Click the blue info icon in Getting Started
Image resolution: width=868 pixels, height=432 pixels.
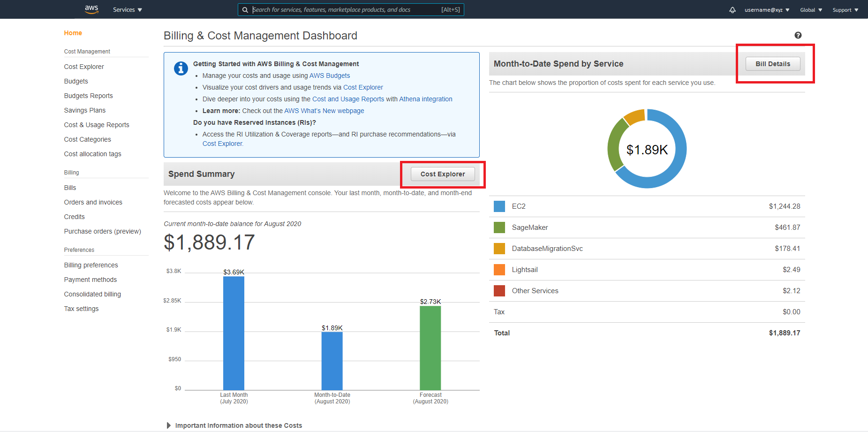pyautogui.click(x=181, y=68)
